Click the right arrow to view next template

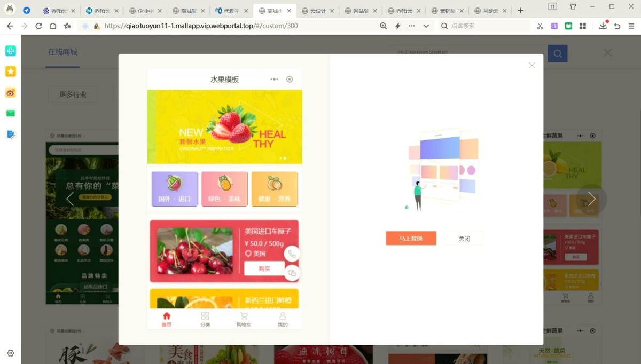tap(591, 198)
